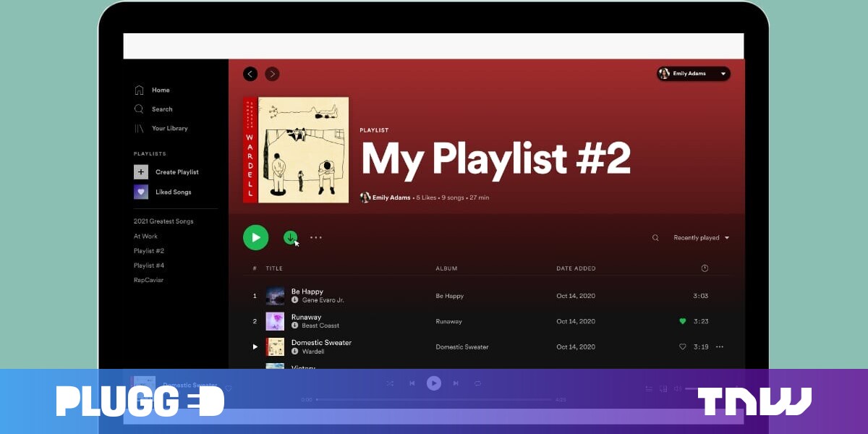Click the play triangle on Domestic Sweater row
The width and height of the screenshot is (868, 434).
click(255, 346)
